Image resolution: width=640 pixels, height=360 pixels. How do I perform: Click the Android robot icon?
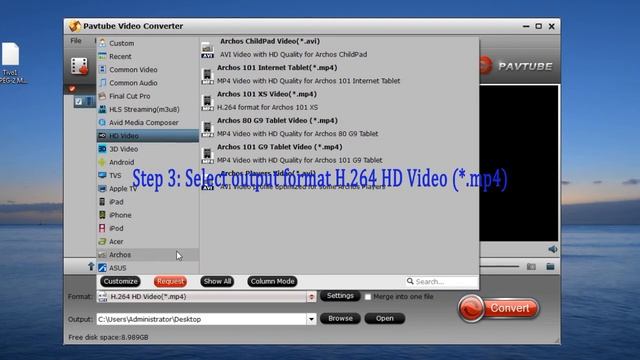click(102, 162)
